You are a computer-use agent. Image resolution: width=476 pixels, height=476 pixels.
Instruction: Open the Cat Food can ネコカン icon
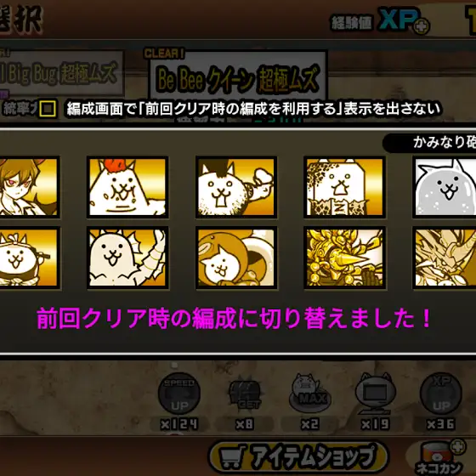tap(441, 457)
